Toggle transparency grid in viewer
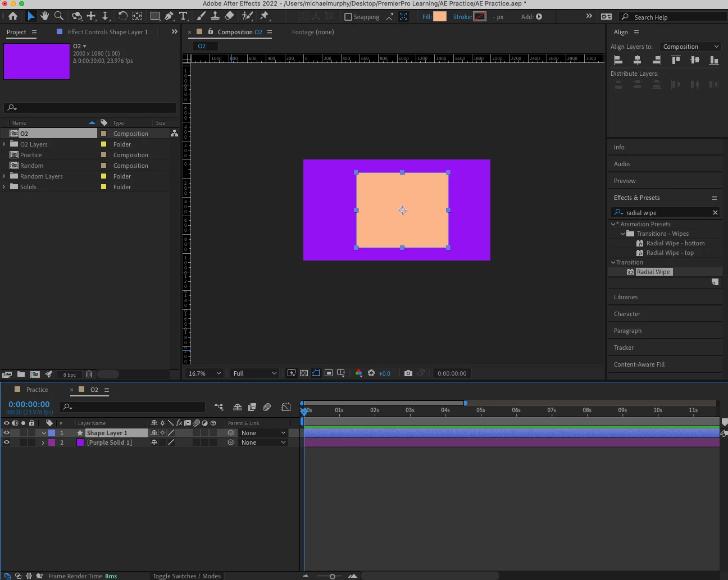The image size is (728, 580). (304, 373)
